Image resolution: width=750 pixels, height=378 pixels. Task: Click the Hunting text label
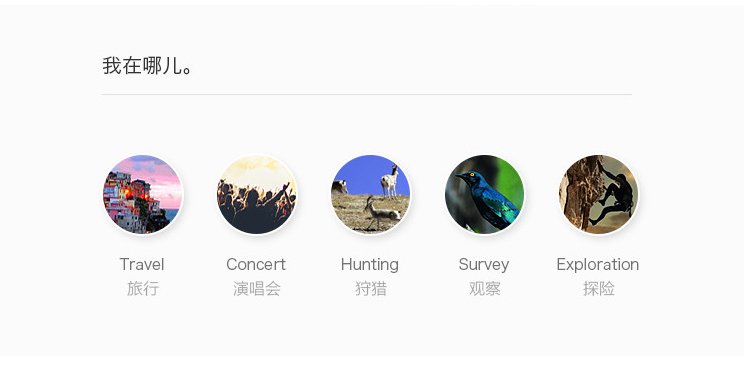[370, 265]
